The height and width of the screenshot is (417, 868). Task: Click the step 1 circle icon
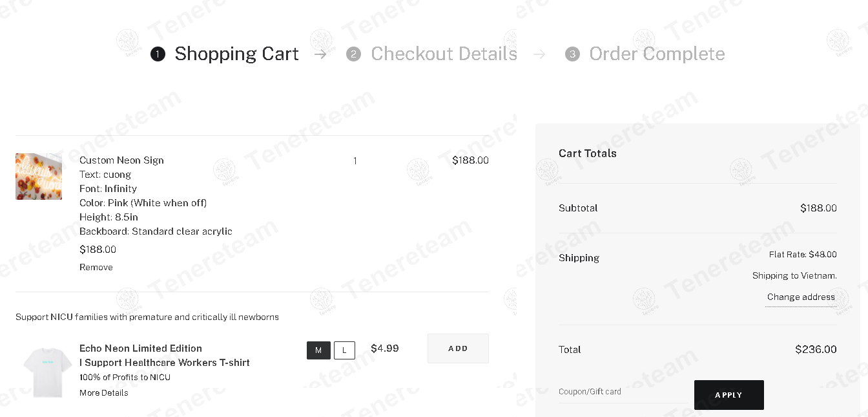tap(158, 54)
